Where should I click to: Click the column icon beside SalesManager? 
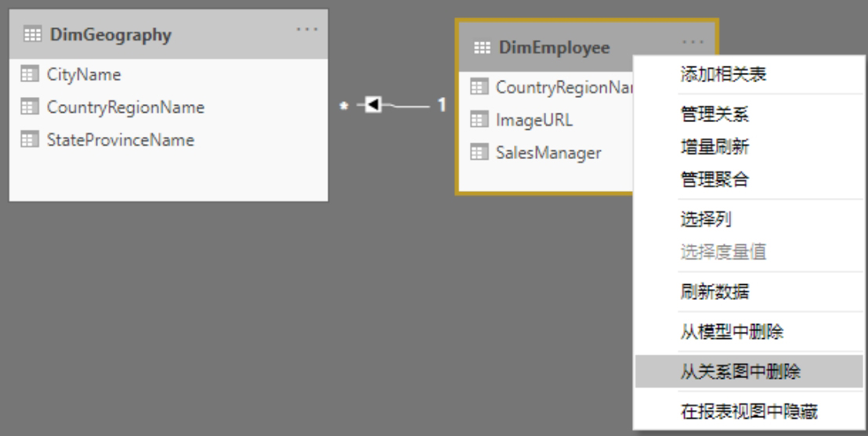point(479,153)
